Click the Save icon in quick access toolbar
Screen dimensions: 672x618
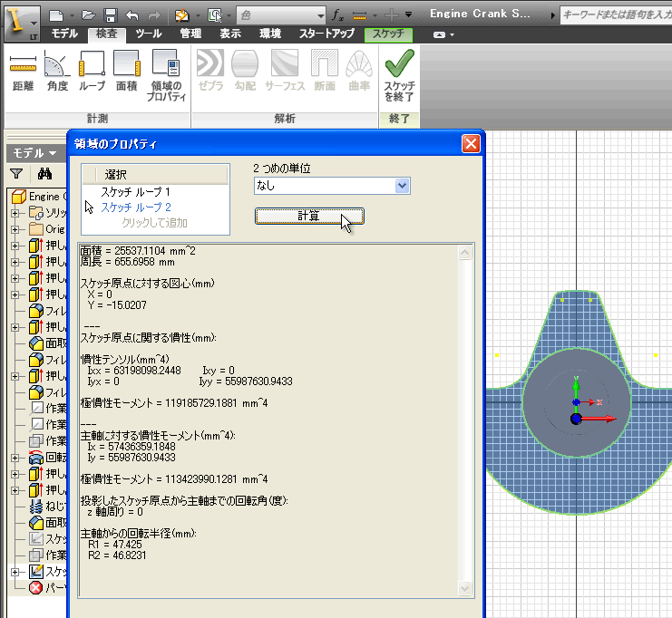(x=110, y=14)
